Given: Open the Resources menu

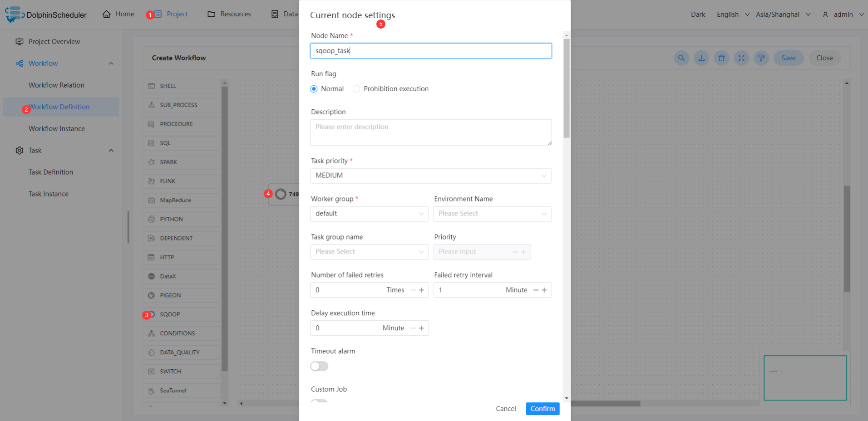Looking at the screenshot, I should point(229,14).
